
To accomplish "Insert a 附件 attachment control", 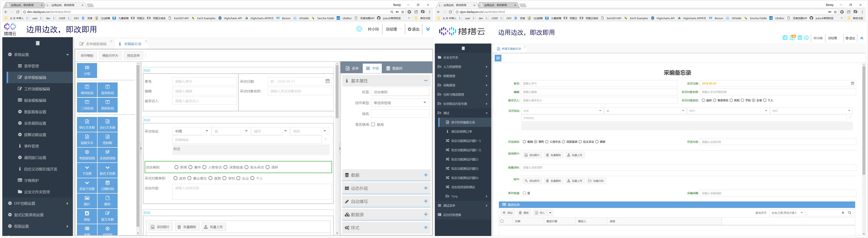I will point(107,201).
